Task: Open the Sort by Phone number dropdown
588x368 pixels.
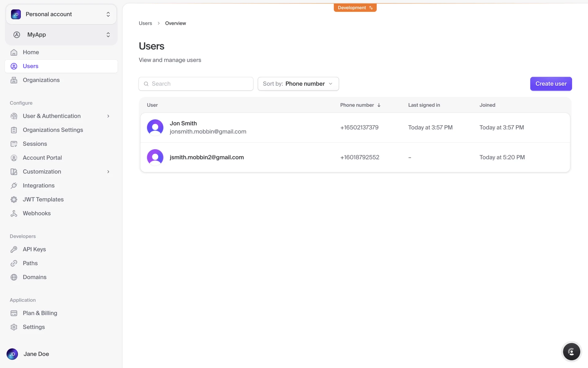Action: click(298, 84)
